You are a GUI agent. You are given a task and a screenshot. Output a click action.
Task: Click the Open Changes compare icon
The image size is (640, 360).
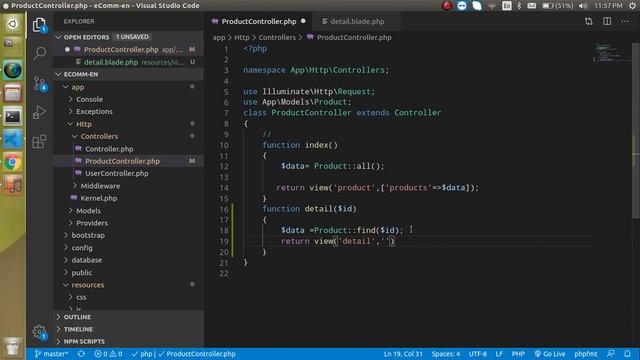tap(589, 21)
